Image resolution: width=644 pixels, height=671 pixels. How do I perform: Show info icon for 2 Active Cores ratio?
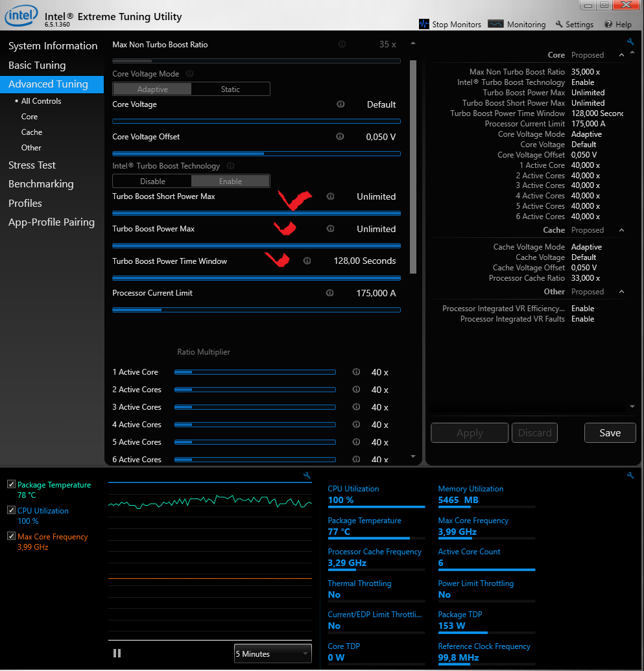(x=356, y=389)
